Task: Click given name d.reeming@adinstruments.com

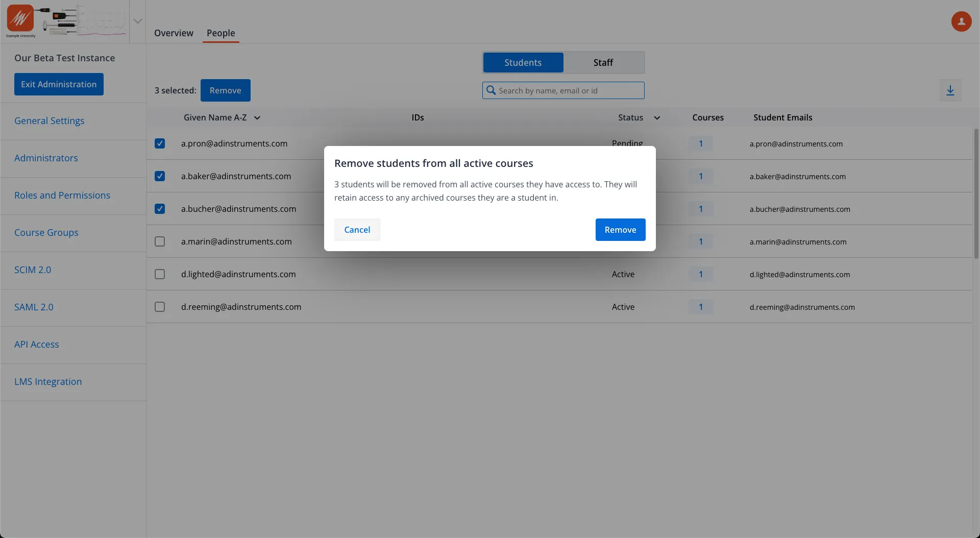Action: [x=241, y=307]
